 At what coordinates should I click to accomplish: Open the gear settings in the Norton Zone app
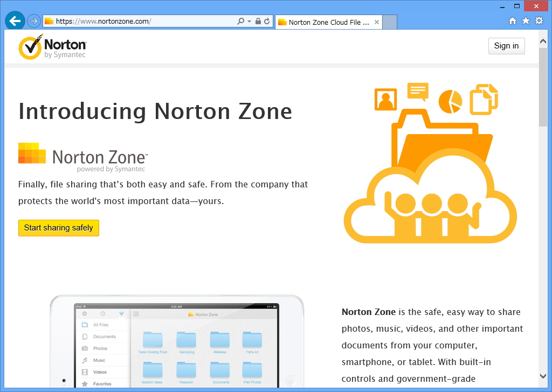(x=84, y=313)
